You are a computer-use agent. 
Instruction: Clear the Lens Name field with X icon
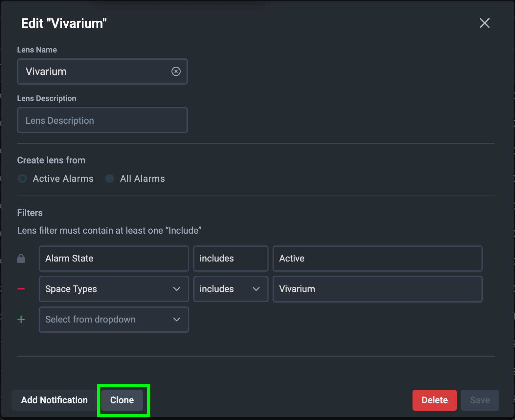point(176,72)
